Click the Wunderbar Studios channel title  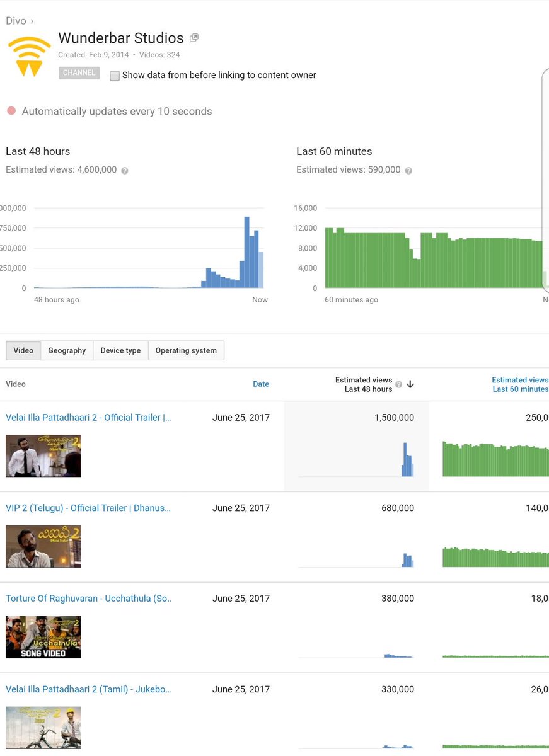click(x=121, y=38)
